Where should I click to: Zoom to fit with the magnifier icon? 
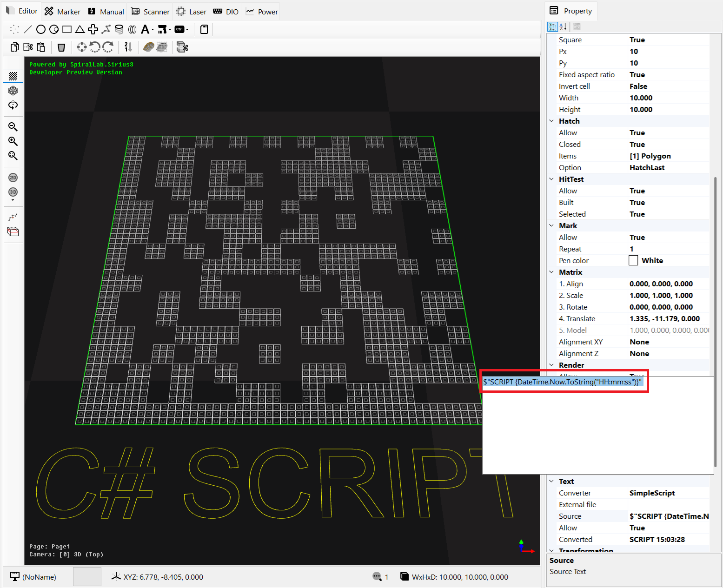[13, 156]
